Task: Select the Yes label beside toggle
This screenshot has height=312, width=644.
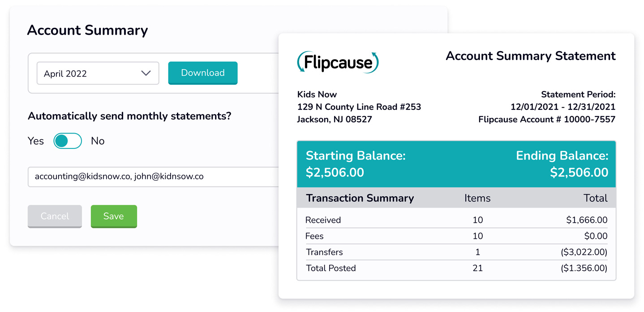Action: pyautogui.click(x=36, y=141)
